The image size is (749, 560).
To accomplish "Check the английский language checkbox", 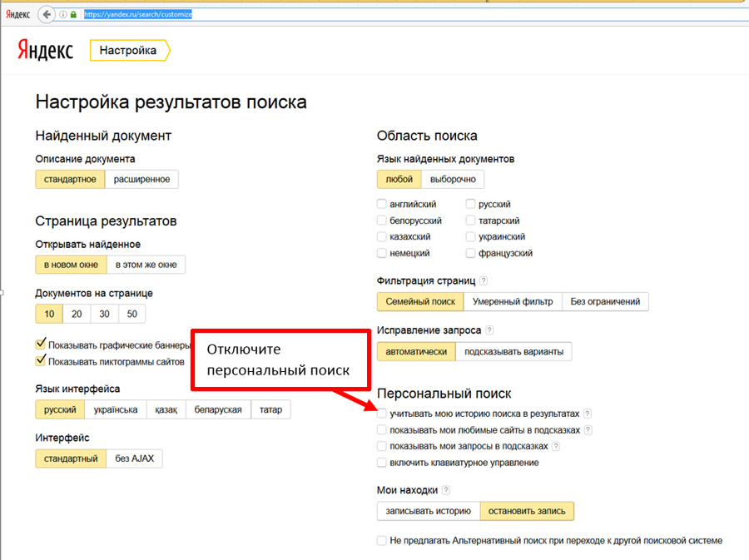I will tap(382, 204).
